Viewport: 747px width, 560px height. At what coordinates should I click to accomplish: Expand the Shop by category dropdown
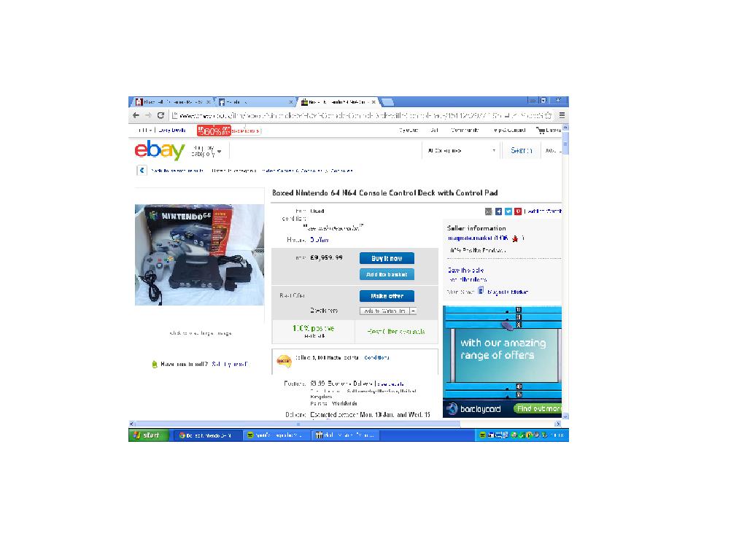point(206,152)
